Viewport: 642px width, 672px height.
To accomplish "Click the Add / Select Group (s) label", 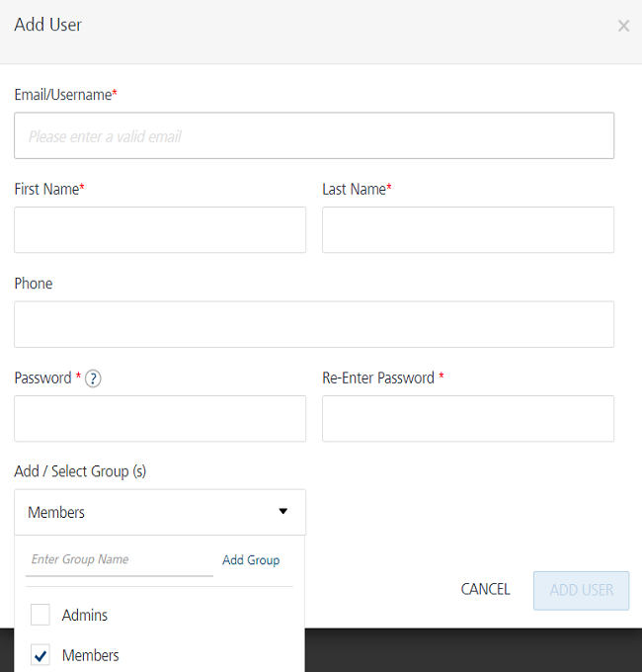I will tap(80, 471).
